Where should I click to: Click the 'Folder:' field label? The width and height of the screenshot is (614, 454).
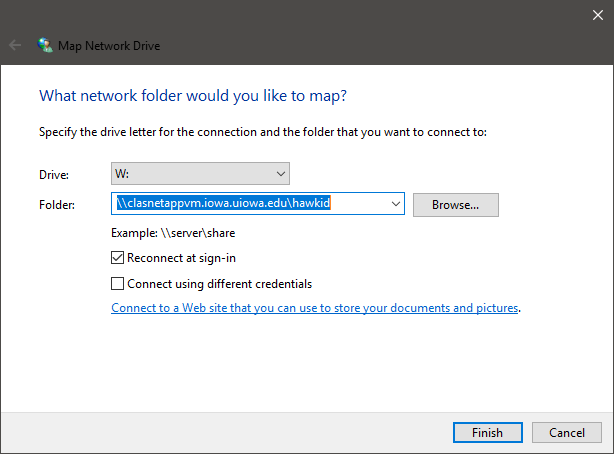click(56, 205)
